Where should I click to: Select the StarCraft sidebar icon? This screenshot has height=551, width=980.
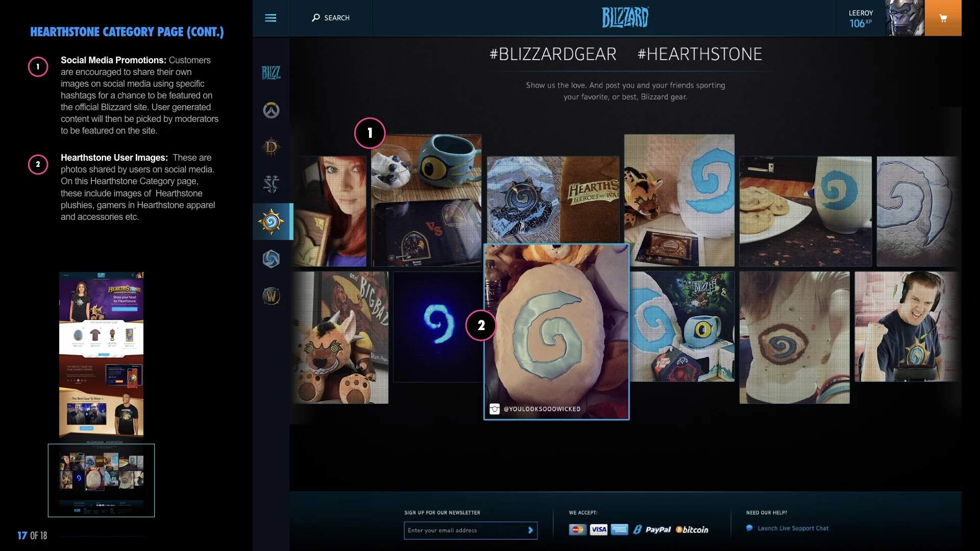click(271, 184)
